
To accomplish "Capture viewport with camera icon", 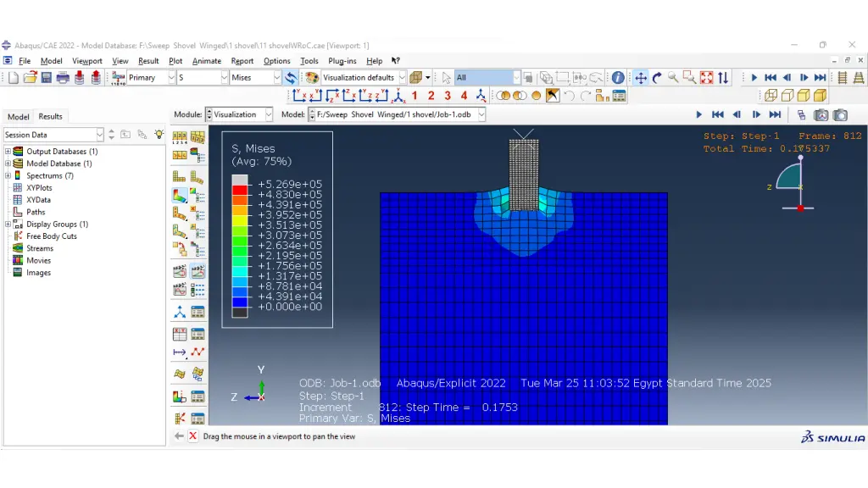I will tap(840, 115).
